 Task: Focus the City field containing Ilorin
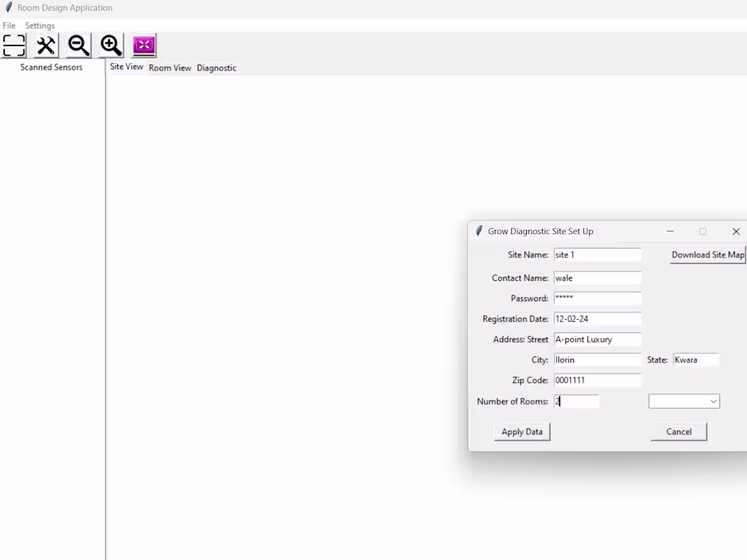click(x=598, y=360)
